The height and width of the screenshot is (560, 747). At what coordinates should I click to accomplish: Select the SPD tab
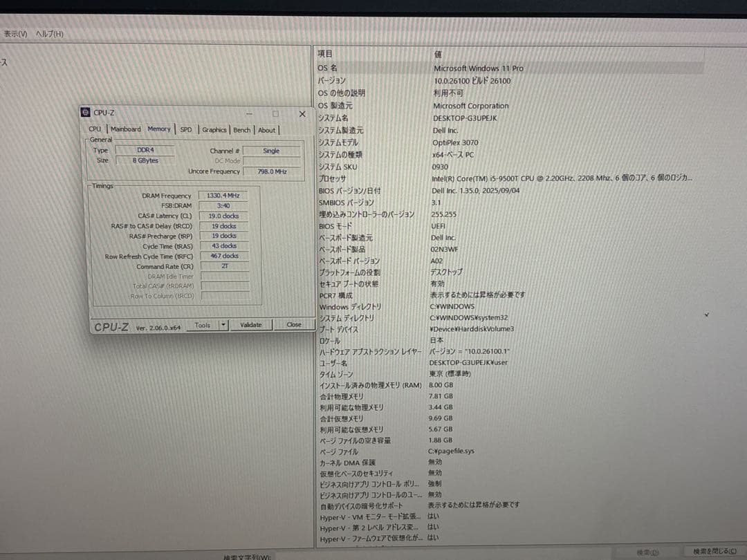tap(185, 129)
